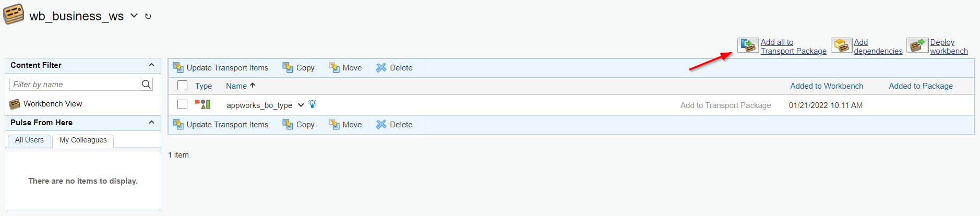This screenshot has height=216, width=980.
Task: Click the top Delete toolbar icon
Action: 381,68
